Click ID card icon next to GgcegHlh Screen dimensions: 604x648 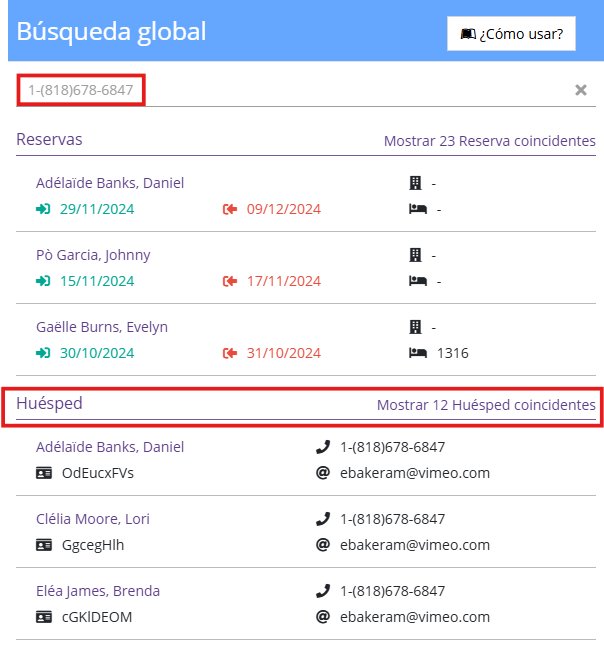(x=44, y=545)
